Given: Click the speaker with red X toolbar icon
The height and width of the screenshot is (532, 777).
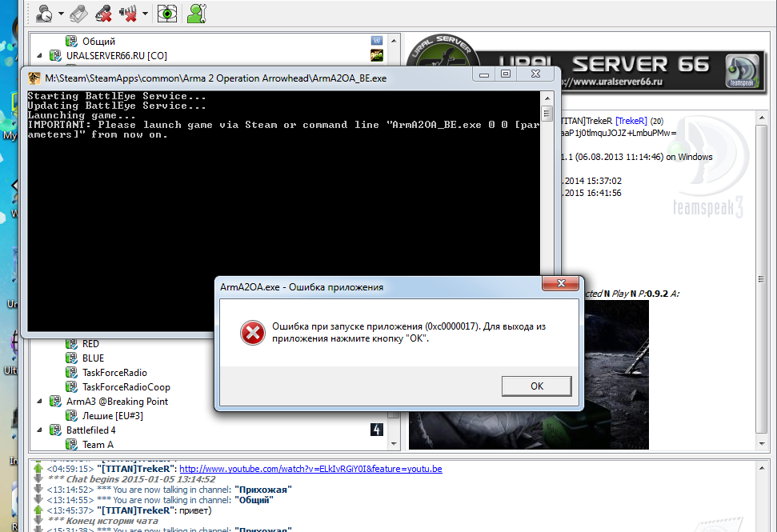Looking at the screenshot, I should tap(128, 14).
